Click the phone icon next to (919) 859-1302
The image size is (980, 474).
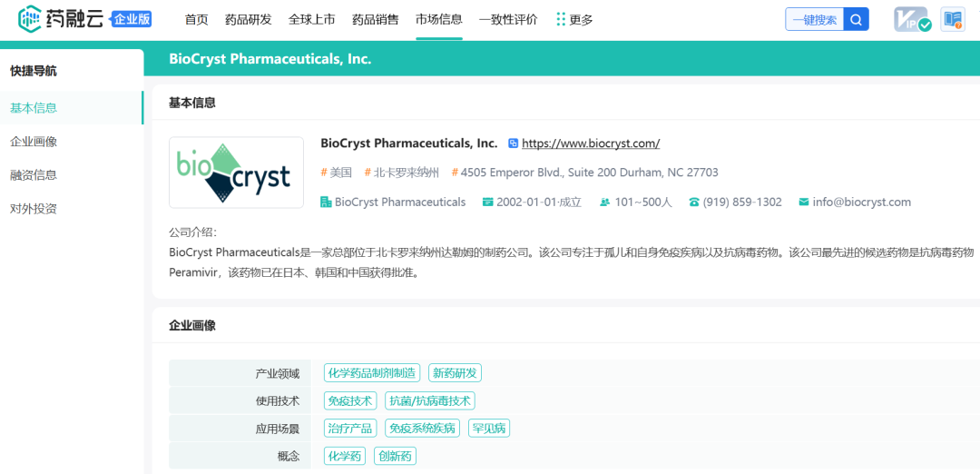point(694,202)
